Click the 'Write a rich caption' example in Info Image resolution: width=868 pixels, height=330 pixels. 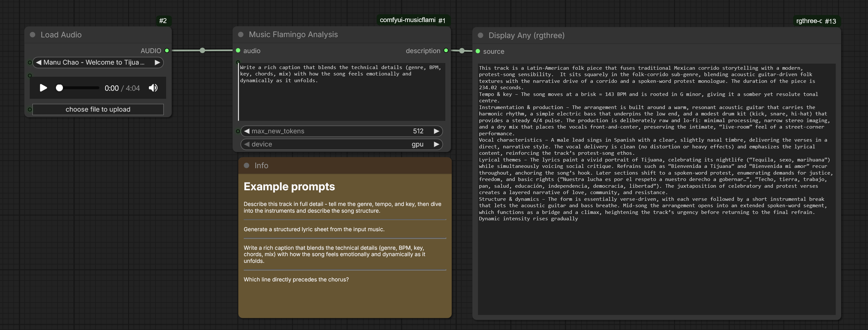(x=334, y=255)
